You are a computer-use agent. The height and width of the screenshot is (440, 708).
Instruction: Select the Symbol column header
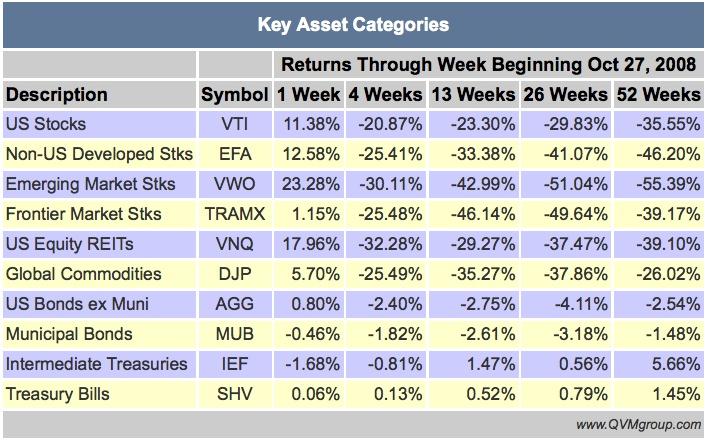pyautogui.click(x=235, y=96)
